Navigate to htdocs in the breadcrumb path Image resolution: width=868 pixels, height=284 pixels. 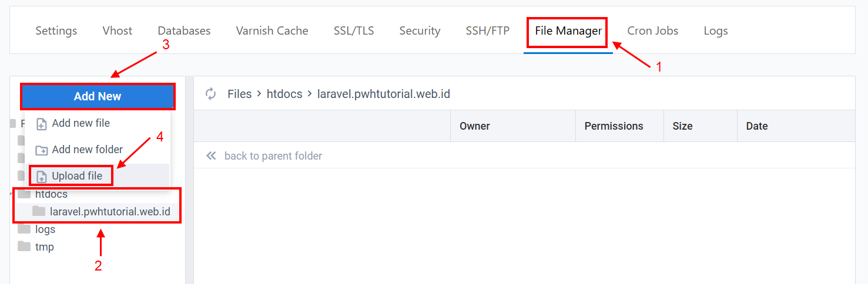284,94
